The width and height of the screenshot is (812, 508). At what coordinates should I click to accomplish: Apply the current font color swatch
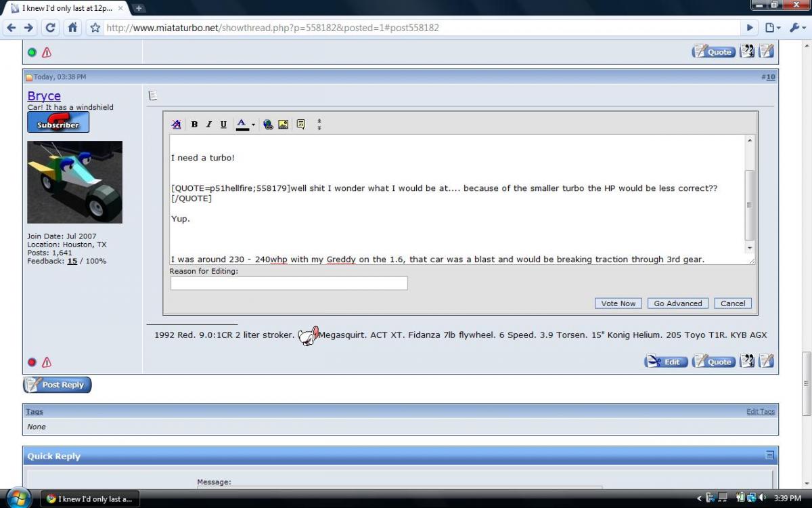(242, 124)
